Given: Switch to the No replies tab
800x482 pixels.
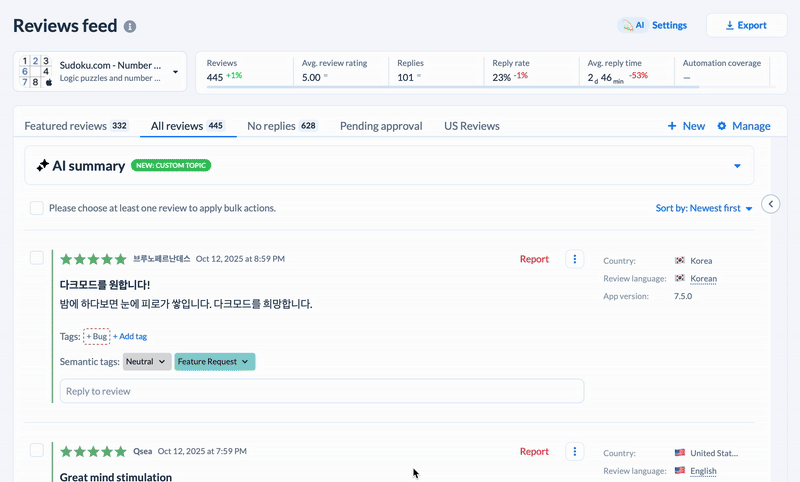Looking at the screenshot, I should 281,126.
